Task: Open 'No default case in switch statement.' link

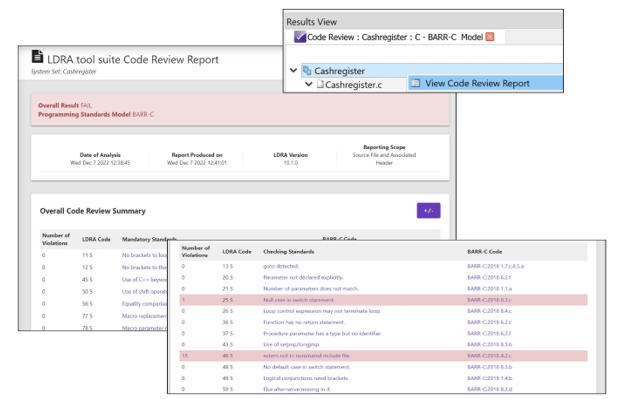Action: [x=306, y=367]
